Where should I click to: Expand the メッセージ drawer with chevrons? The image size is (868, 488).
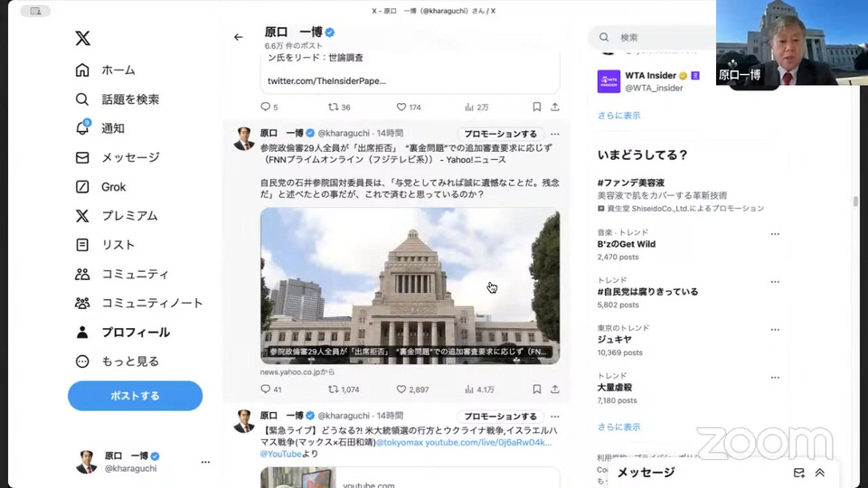(820, 473)
